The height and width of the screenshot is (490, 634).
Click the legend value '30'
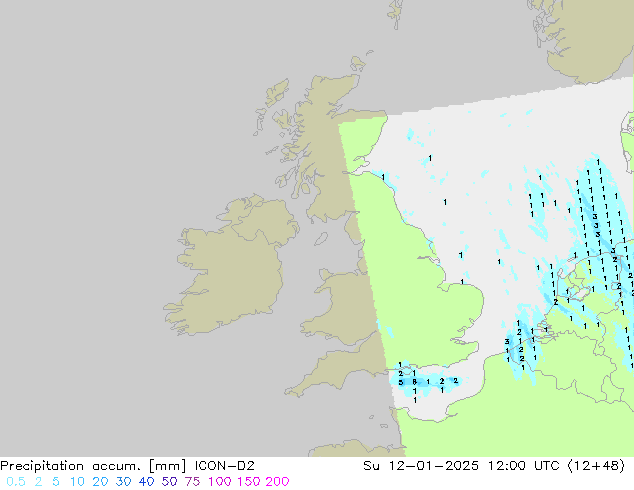[123, 482]
